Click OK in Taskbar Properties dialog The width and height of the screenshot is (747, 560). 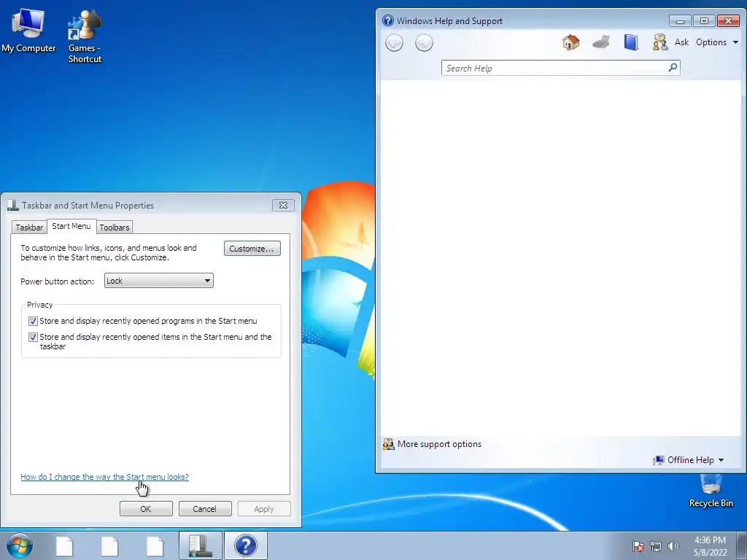point(146,508)
